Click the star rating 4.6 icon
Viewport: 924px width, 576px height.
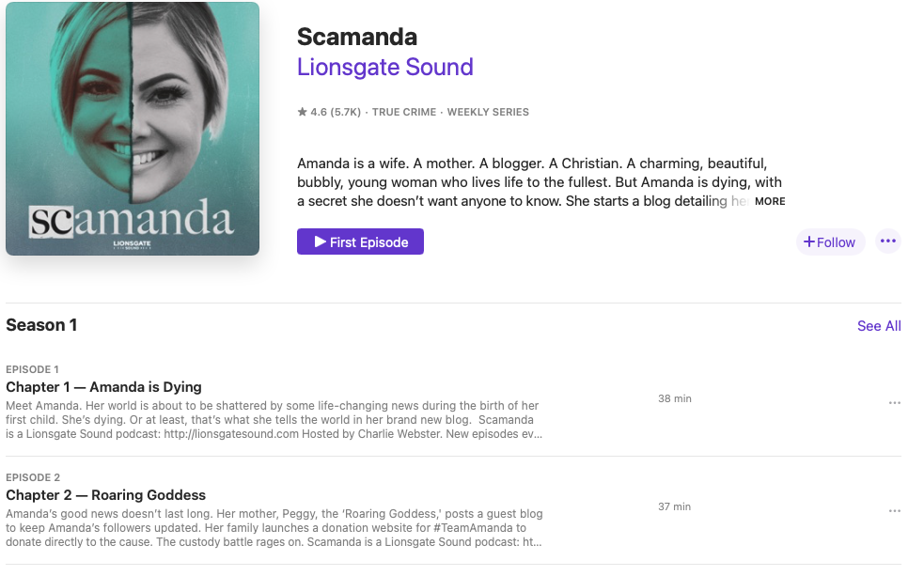(x=302, y=112)
